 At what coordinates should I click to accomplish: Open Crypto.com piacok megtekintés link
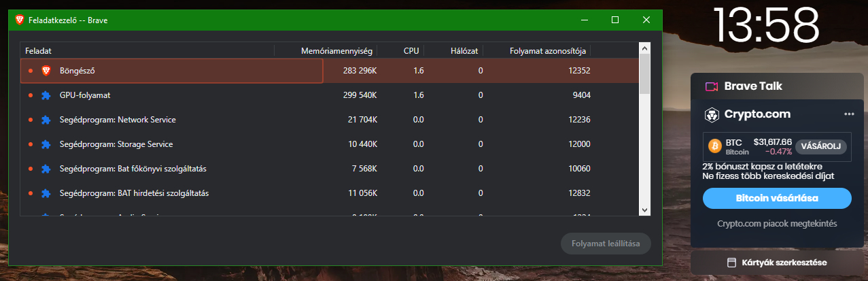pyautogui.click(x=777, y=223)
